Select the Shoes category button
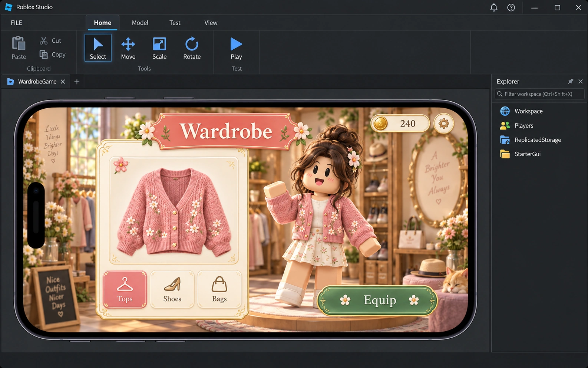This screenshot has width=588, height=368. 172,289
